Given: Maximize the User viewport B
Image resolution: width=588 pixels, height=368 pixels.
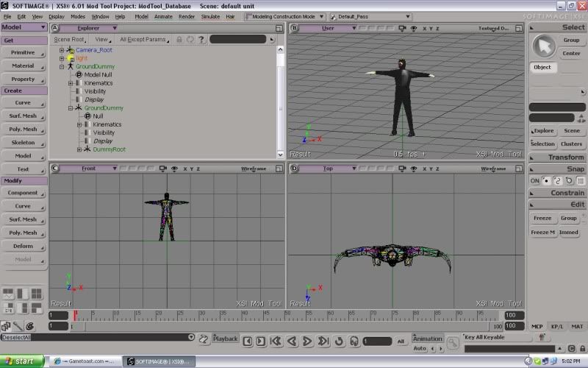Looking at the screenshot, I should pos(519,28).
